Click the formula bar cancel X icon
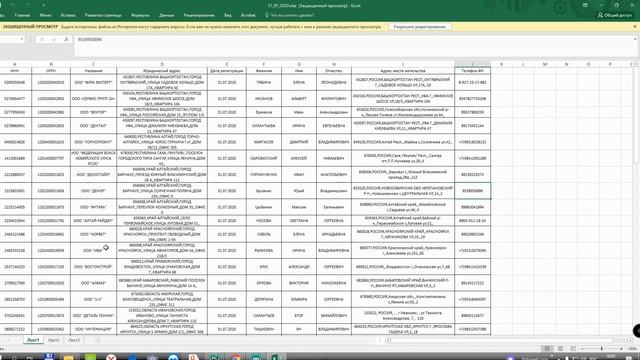 (42, 39)
